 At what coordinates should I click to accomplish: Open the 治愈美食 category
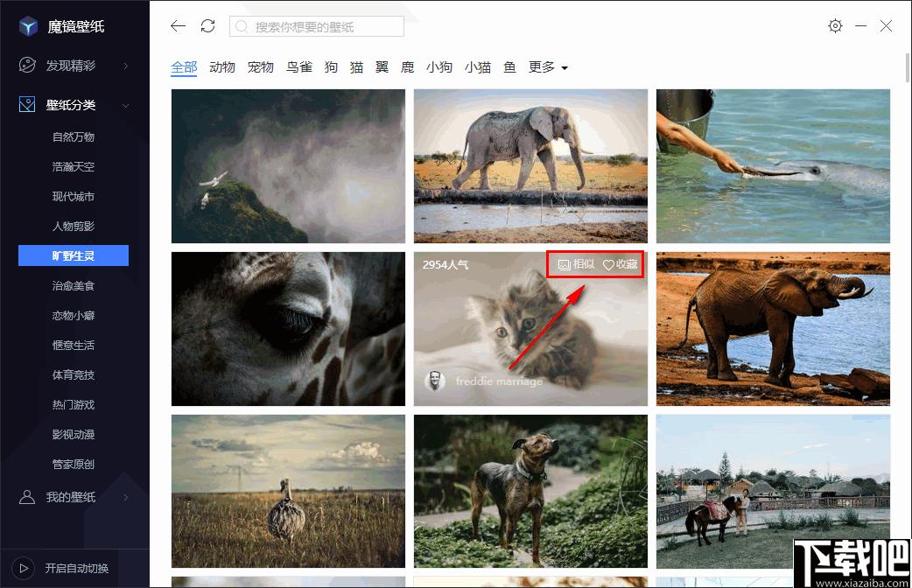pyautogui.click(x=74, y=285)
